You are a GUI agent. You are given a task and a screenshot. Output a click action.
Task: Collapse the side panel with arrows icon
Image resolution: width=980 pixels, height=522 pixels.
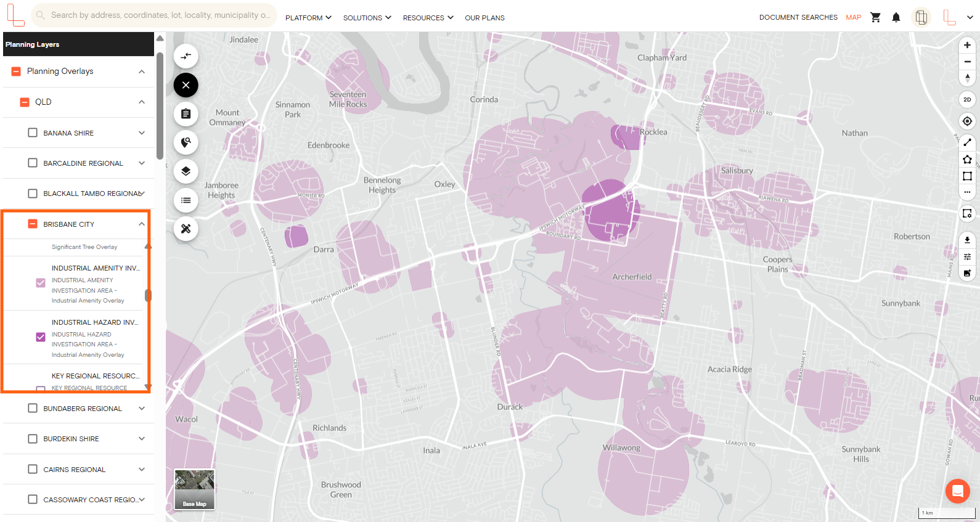tap(186, 56)
